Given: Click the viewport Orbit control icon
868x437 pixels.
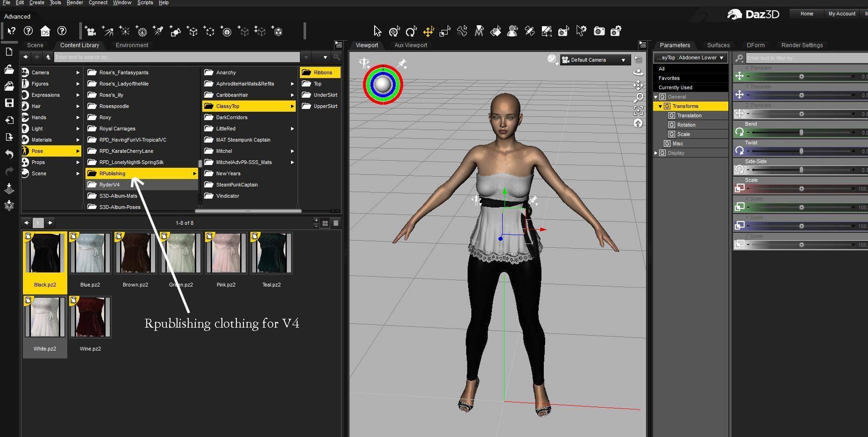Looking at the screenshot, I should click(638, 72).
